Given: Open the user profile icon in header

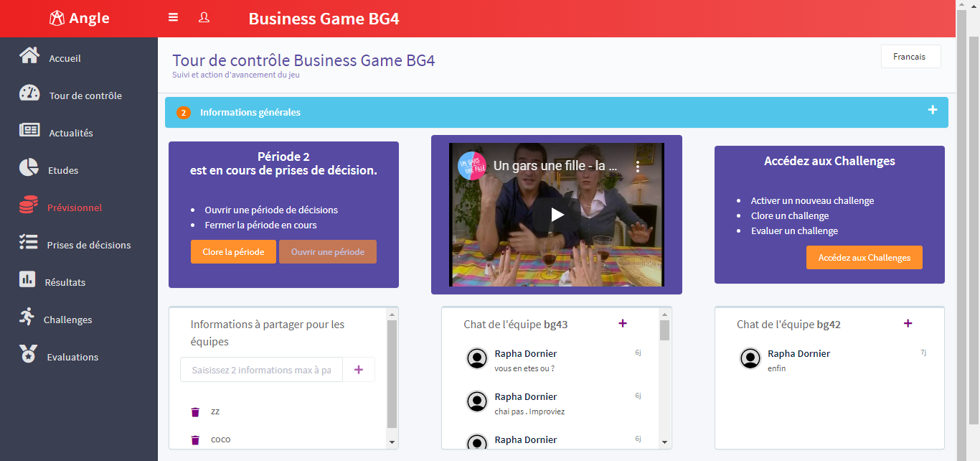Looking at the screenshot, I should tap(204, 17).
